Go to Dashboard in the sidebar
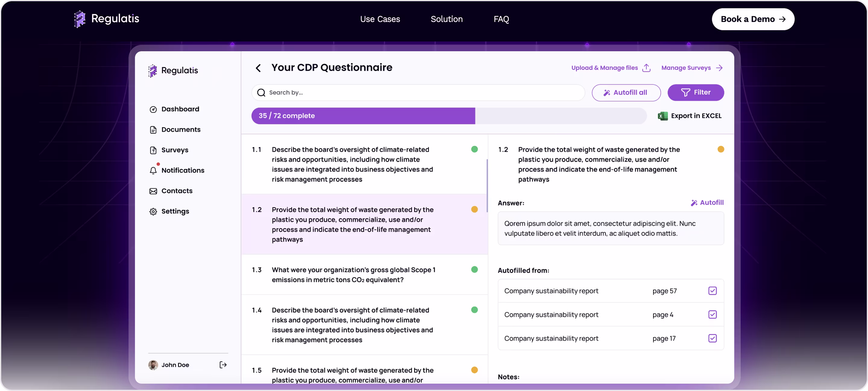This screenshot has height=391, width=868. coord(174,109)
